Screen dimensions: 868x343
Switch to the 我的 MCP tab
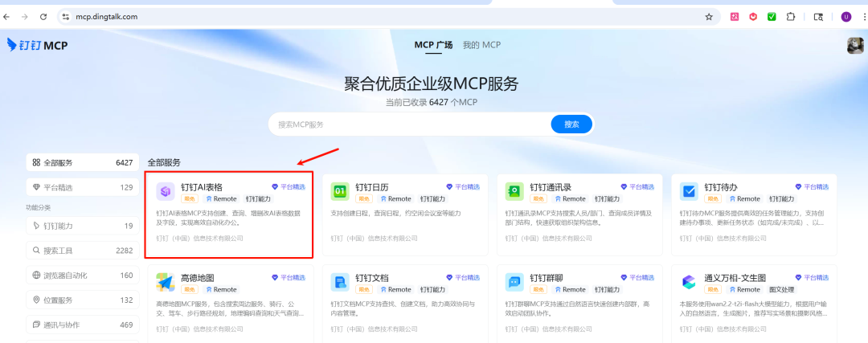[481, 45]
